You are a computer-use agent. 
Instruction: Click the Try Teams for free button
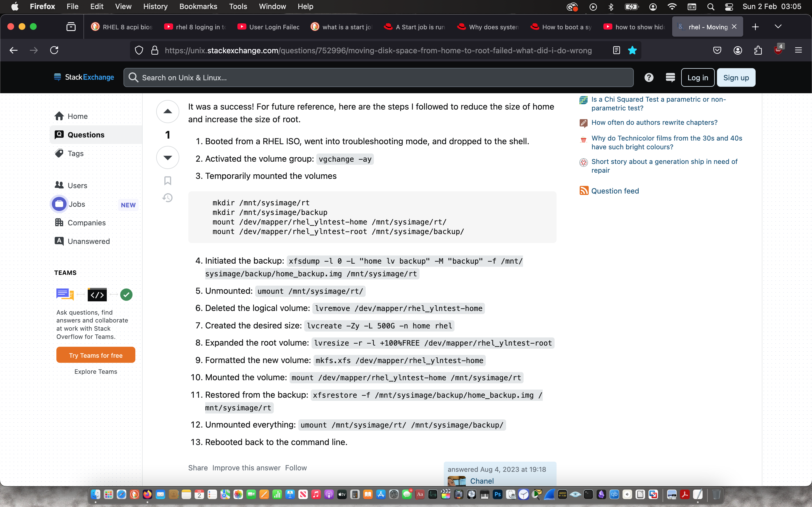[x=96, y=355]
